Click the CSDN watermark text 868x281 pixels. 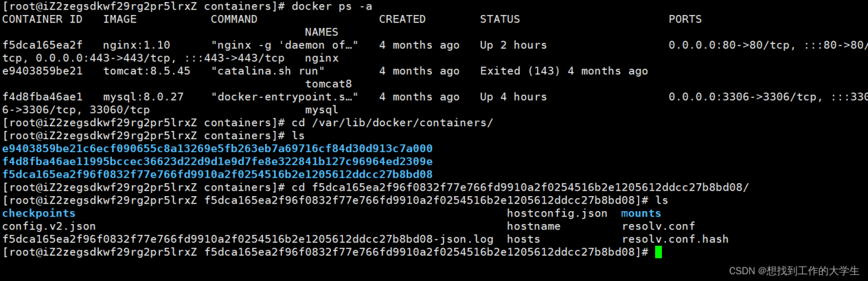tap(794, 271)
